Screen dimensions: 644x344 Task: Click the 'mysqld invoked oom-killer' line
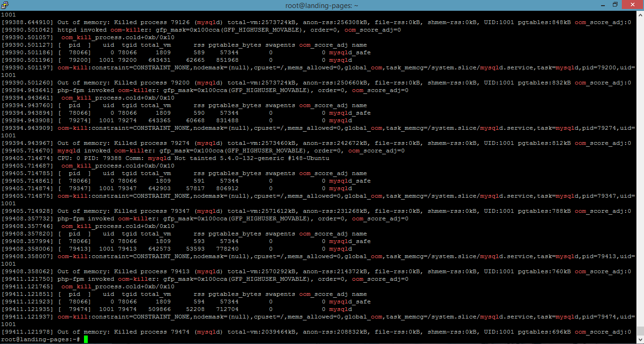tap(203, 151)
